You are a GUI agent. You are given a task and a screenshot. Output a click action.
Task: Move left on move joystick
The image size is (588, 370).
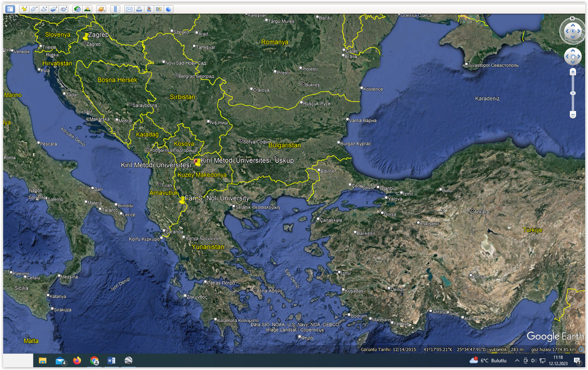click(567, 56)
